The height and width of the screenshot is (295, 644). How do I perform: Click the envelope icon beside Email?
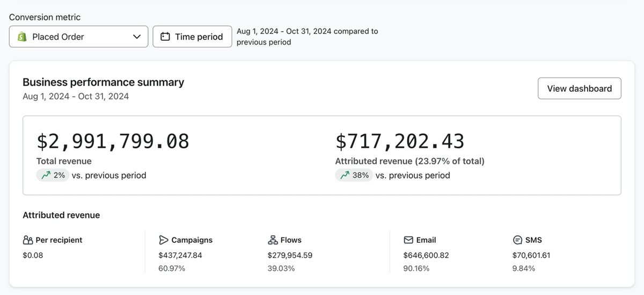click(x=408, y=240)
